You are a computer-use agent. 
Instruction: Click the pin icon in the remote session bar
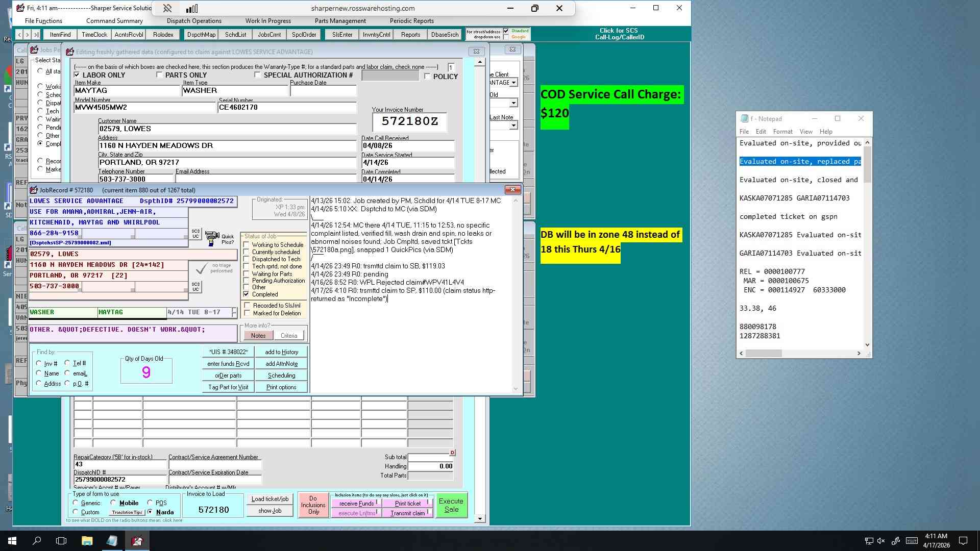tap(167, 8)
